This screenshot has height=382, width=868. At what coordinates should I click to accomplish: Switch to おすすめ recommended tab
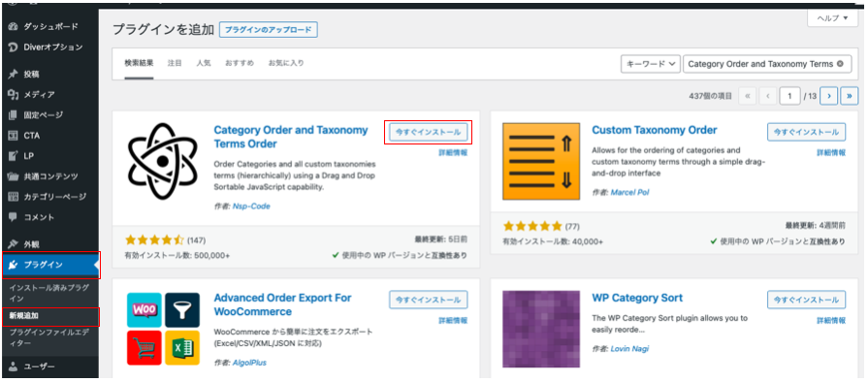coord(240,63)
